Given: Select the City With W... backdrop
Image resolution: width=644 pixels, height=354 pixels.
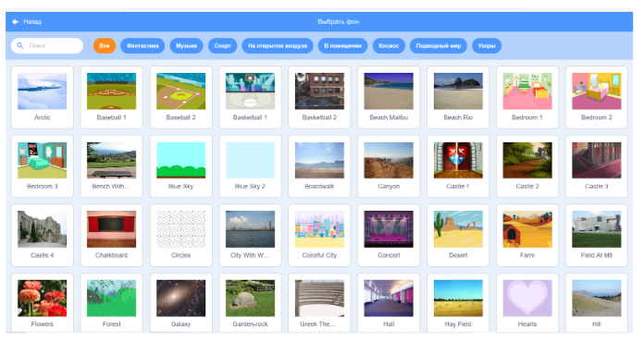Looking at the screenshot, I should (x=250, y=236).
